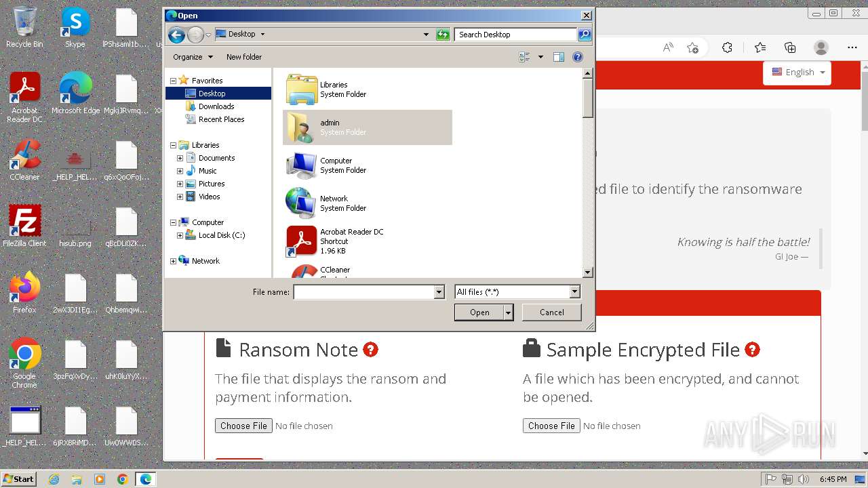Select Computer in navigation pane
868x488 pixels.
tap(208, 222)
